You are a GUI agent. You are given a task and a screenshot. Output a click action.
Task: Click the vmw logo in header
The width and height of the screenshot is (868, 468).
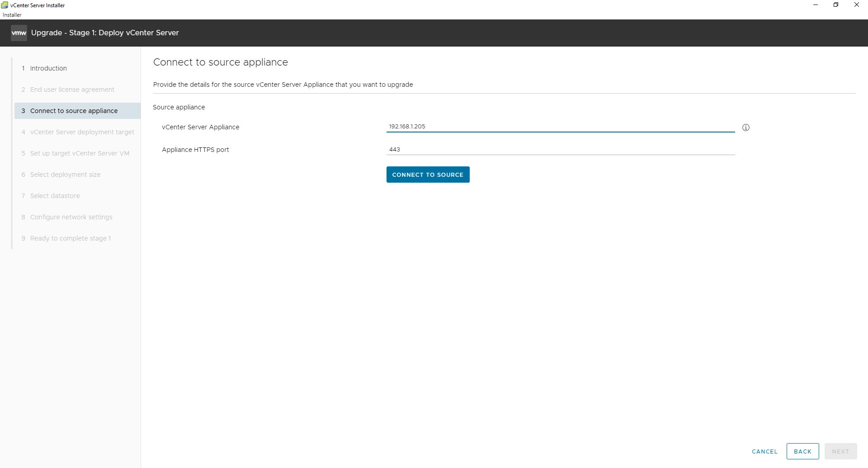click(19, 33)
